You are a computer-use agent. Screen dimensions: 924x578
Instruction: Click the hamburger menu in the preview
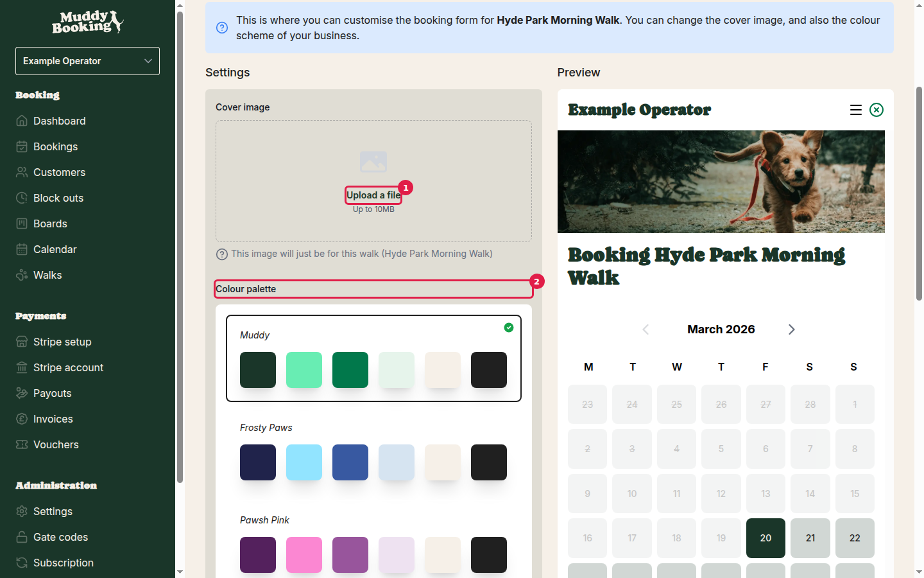pyautogui.click(x=856, y=110)
